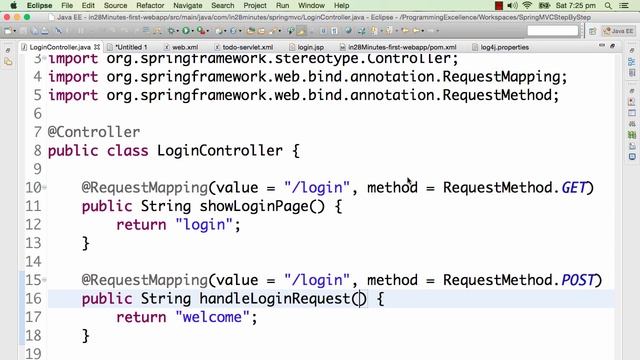Click line number 12 in the gutter
This screenshot has height=360, width=640.
(x=33, y=225)
